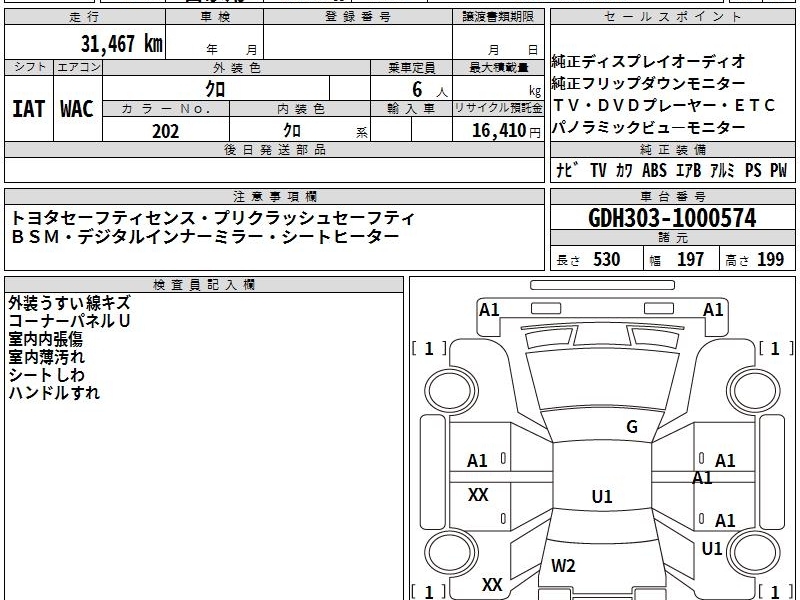
Task: Select the 走行 header cell
Action: pos(85,17)
